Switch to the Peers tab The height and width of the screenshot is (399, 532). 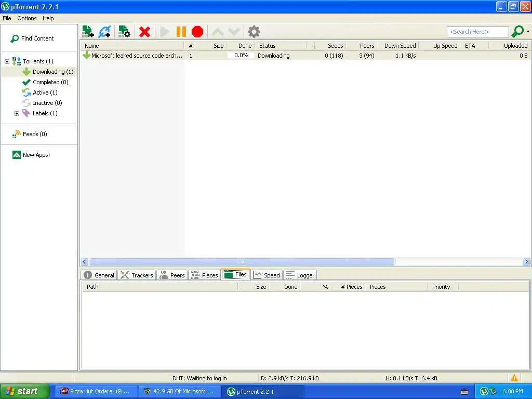[x=172, y=275]
